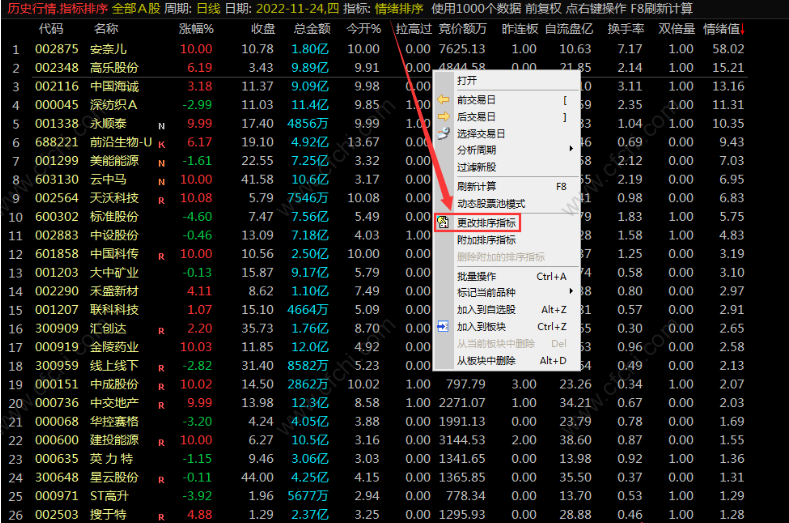
Task: Choose 附加排序指标 menu entry
Action: click(507, 240)
